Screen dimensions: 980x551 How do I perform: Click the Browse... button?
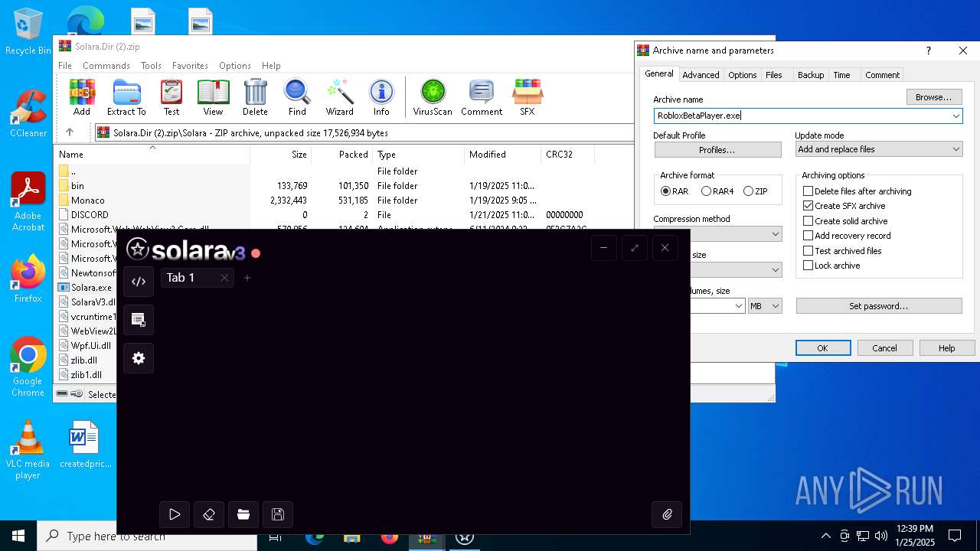[934, 97]
